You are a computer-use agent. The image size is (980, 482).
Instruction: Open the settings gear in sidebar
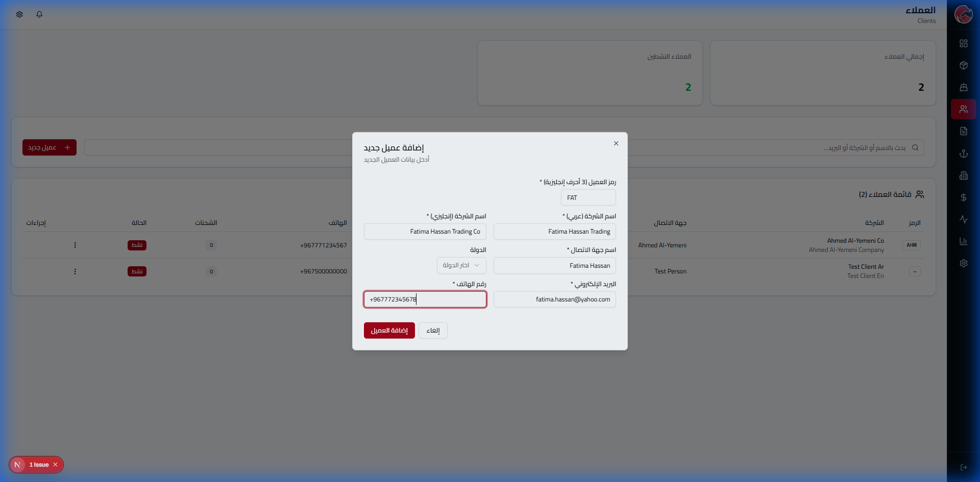[963, 263]
